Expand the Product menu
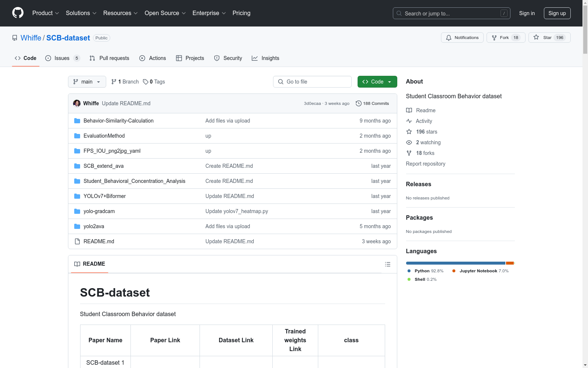This screenshot has height=368, width=588. click(x=46, y=13)
